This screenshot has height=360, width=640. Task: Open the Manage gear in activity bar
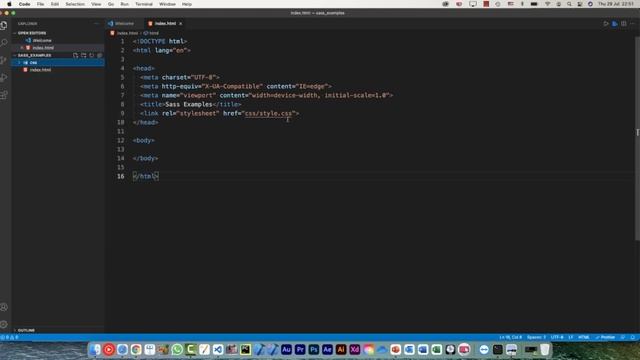coord(4,324)
